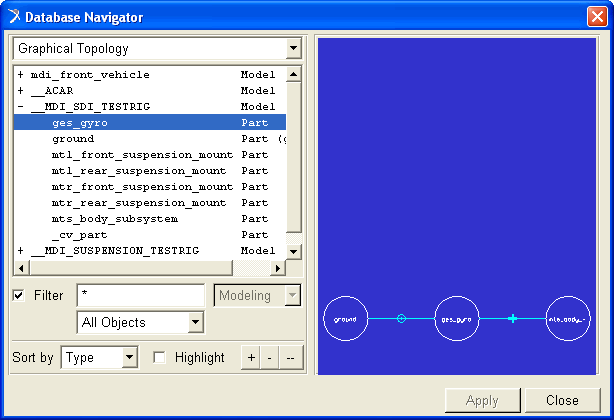Click the circular joint symbol between ground and ges_gyro
614x420 pixels.
point(401,319)
